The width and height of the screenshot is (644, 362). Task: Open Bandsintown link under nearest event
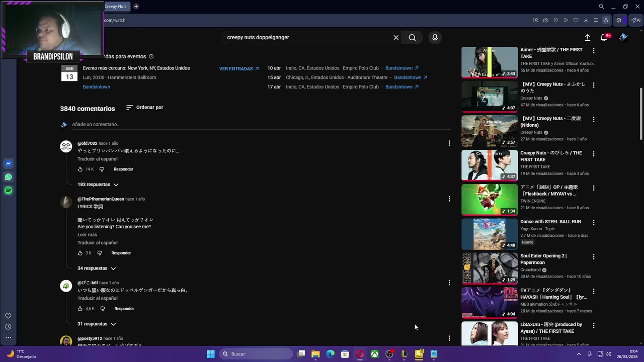[96, 87]
